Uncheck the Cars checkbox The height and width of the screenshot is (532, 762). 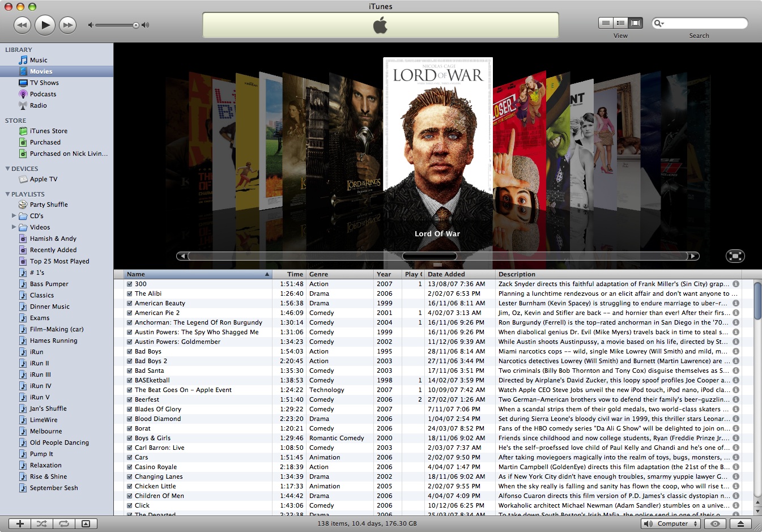coord(130,457)
